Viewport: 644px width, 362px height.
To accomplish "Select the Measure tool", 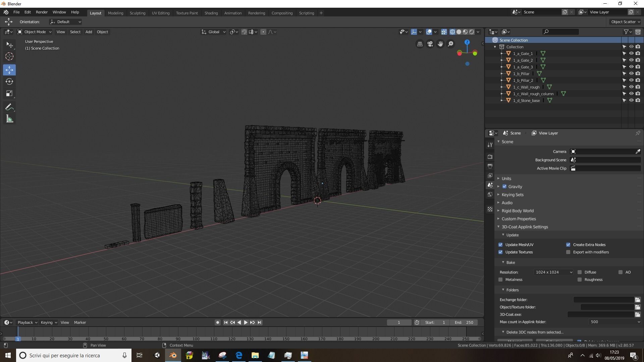I will coord(9,119).
